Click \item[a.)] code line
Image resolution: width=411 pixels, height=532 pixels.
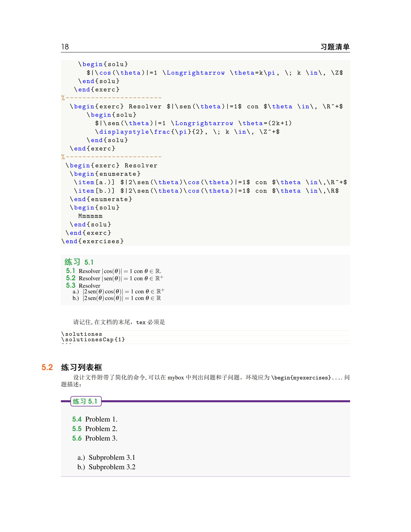tap(210, 182)
